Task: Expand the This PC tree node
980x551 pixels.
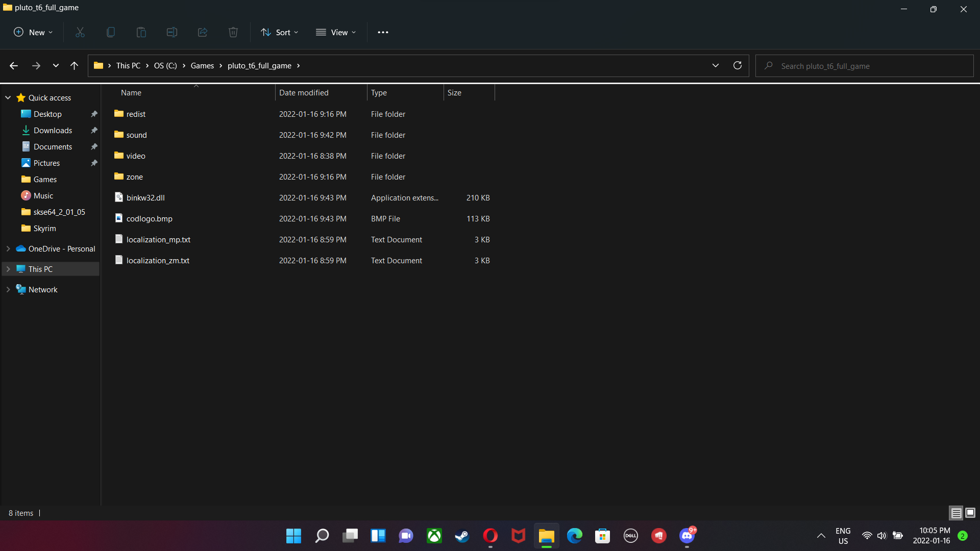Action: [x=8, y=269]
